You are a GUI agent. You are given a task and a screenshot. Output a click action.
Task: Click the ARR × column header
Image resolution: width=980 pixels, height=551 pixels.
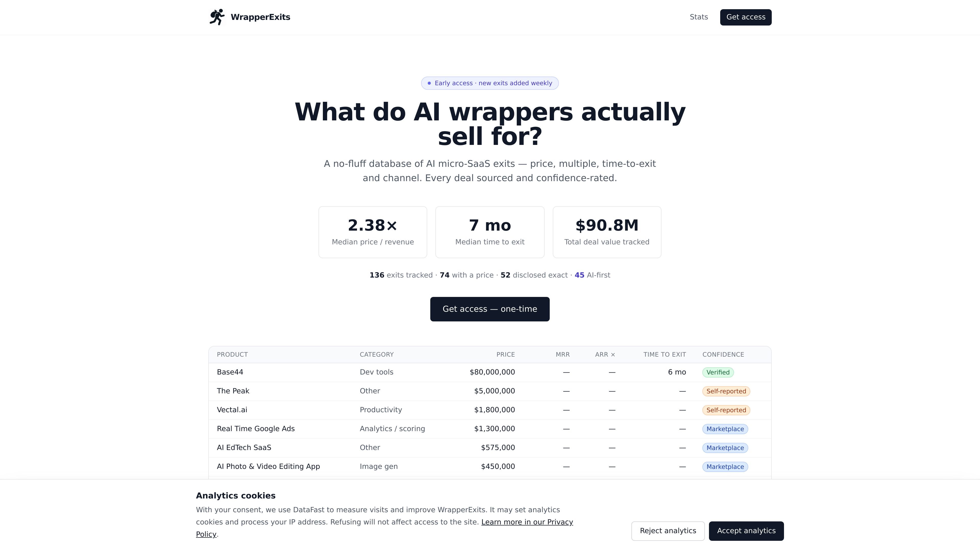(605, 354)
